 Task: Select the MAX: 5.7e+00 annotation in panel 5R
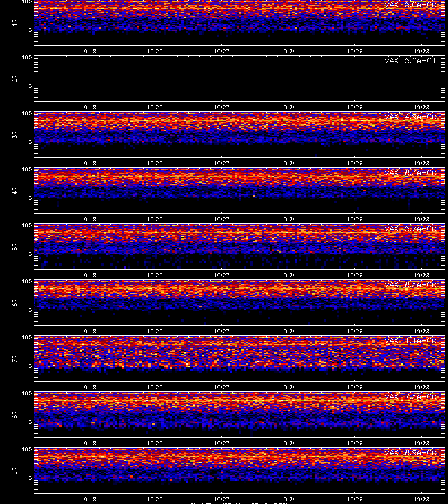coord(410,229)
